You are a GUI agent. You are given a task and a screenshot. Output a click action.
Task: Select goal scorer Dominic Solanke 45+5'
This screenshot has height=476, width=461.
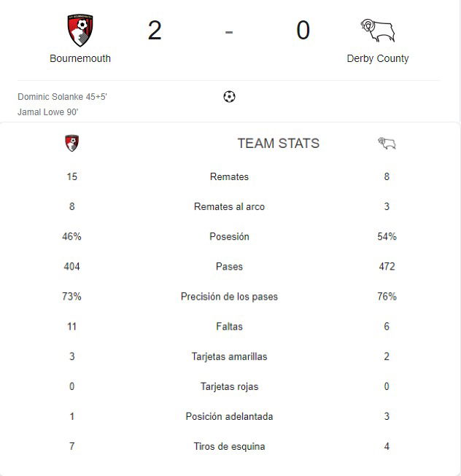click(62, 97)
